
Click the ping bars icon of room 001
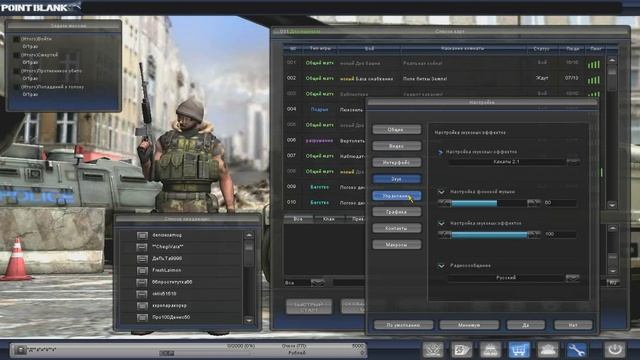pos(594,64)
